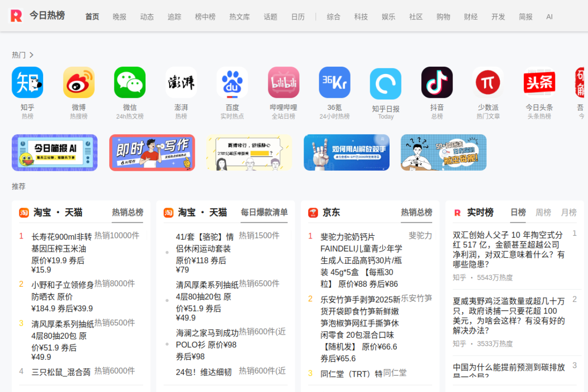Open the 热文库 nav item
The width and height of the screenshot is (588, 392).
click(x=240, y=17)
